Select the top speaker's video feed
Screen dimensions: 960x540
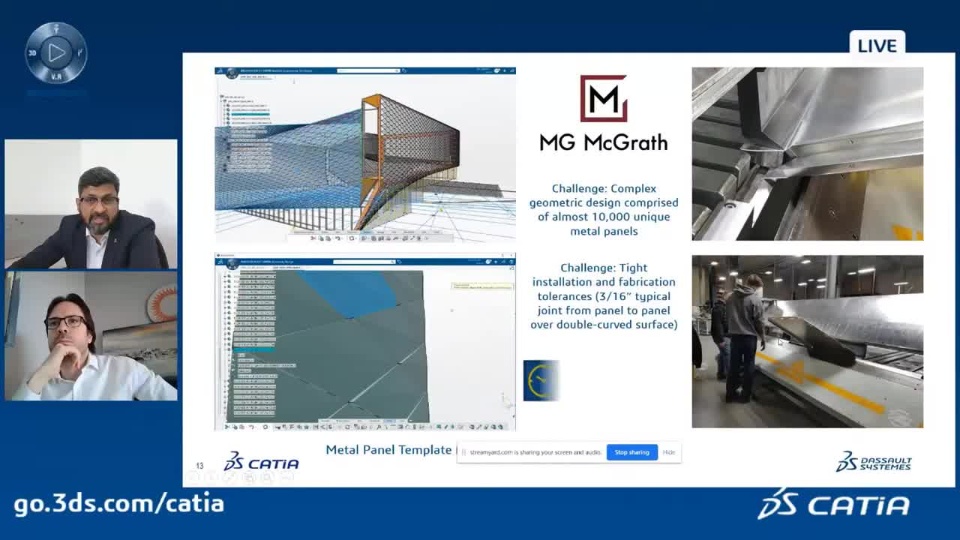point(91,204)
